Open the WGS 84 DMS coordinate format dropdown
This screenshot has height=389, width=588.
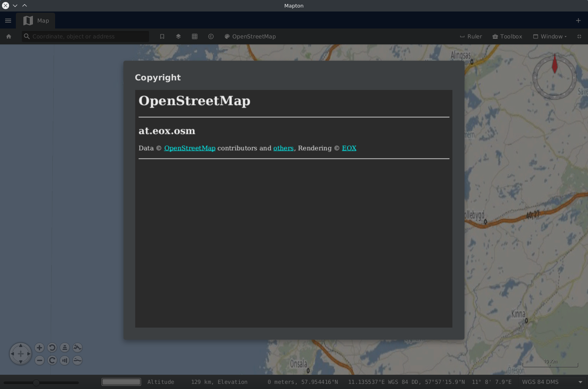(552, 382)
